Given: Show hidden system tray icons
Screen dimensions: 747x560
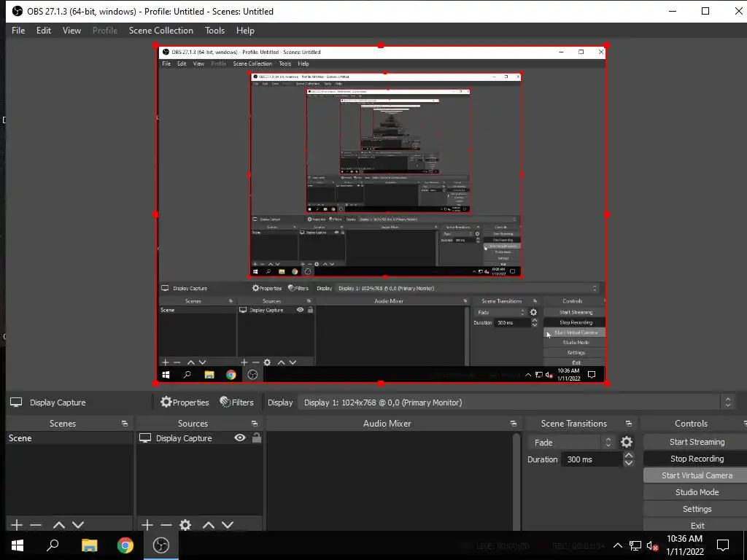Looking at the screenshot, I should [617, 545].
